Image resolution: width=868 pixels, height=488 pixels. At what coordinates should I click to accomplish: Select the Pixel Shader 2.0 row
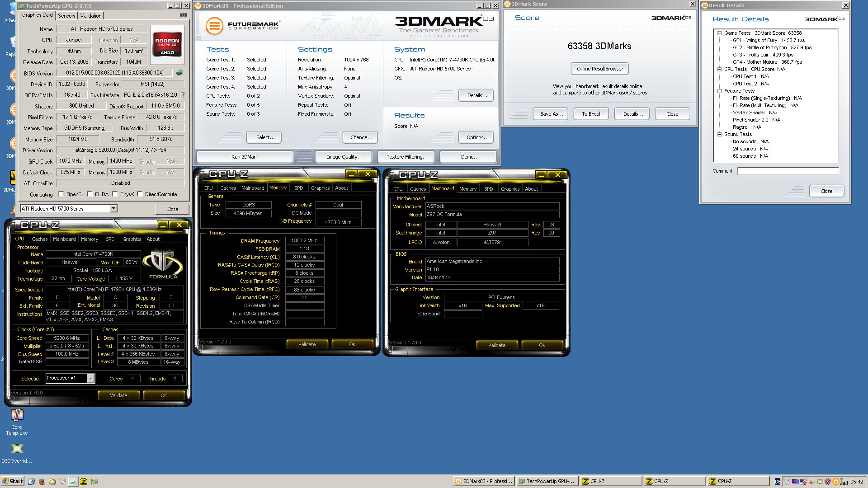coord(756,120)
